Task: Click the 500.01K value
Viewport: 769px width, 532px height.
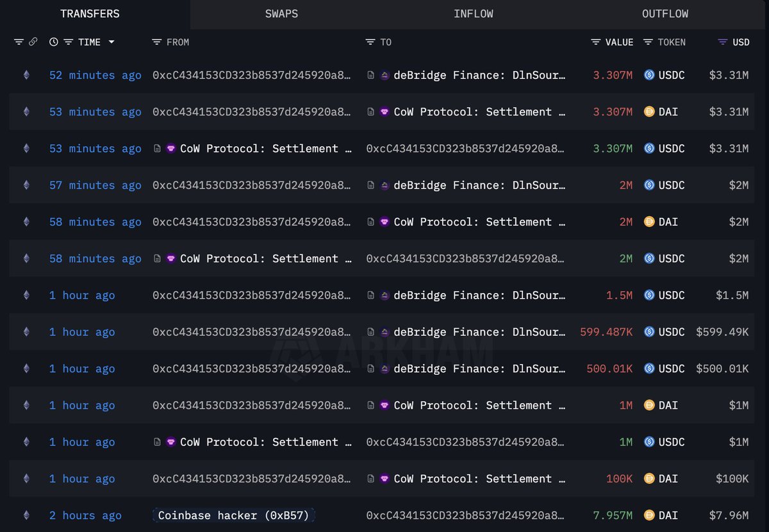Action: 609,369
